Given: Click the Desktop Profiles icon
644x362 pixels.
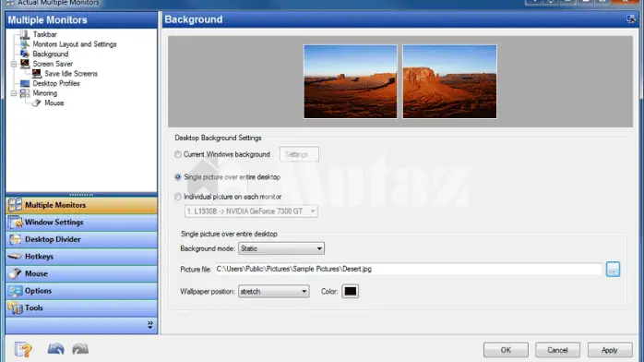Looking at the screenshot, I should pos(25,83).
